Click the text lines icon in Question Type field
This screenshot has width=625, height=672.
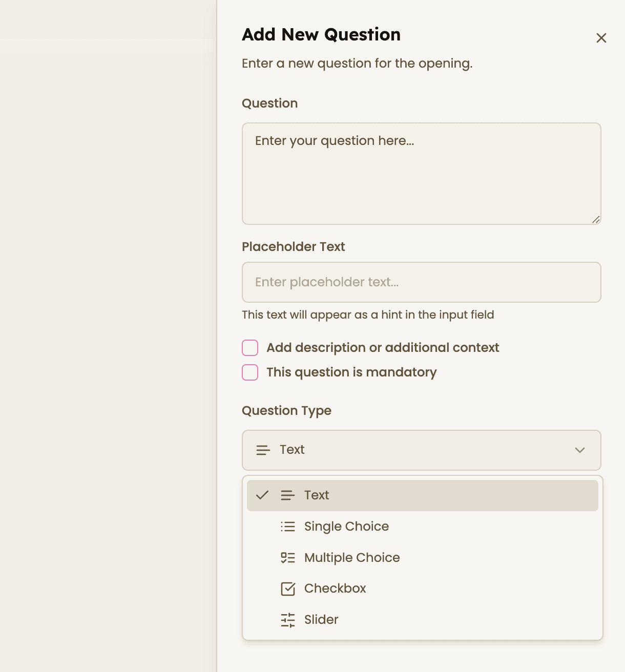point(263,450)
